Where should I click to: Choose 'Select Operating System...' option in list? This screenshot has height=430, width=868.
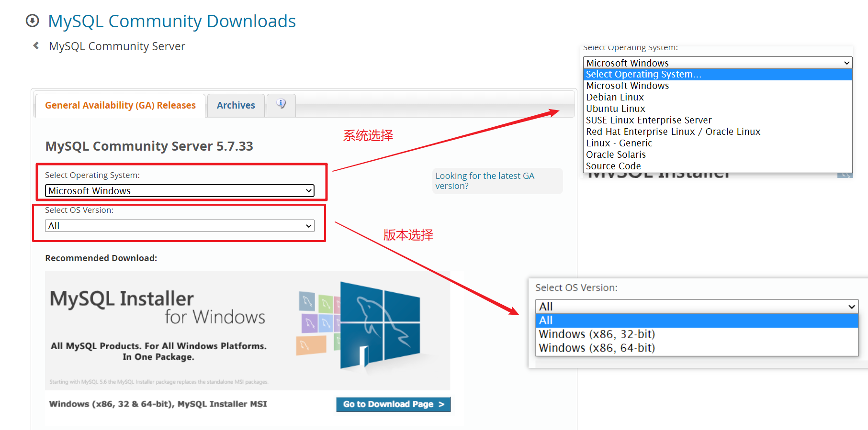pos(718,74)
